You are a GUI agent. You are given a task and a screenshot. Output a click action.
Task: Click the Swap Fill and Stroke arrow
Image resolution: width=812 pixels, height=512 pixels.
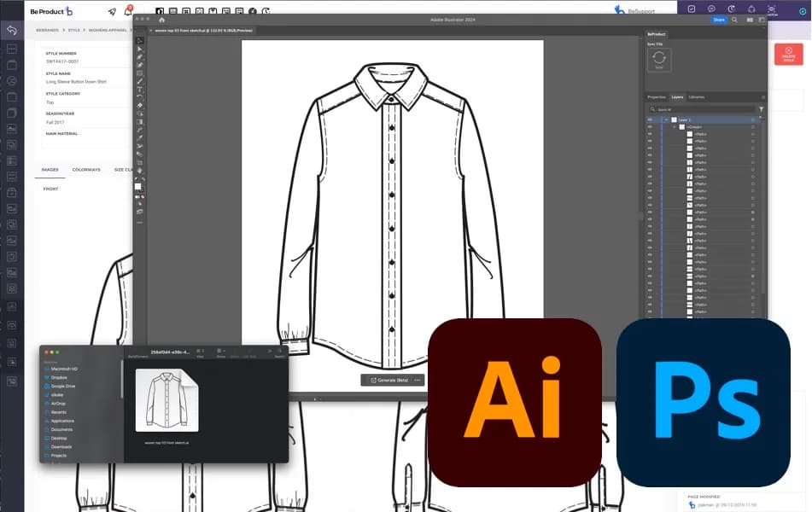tap(143, 179)
